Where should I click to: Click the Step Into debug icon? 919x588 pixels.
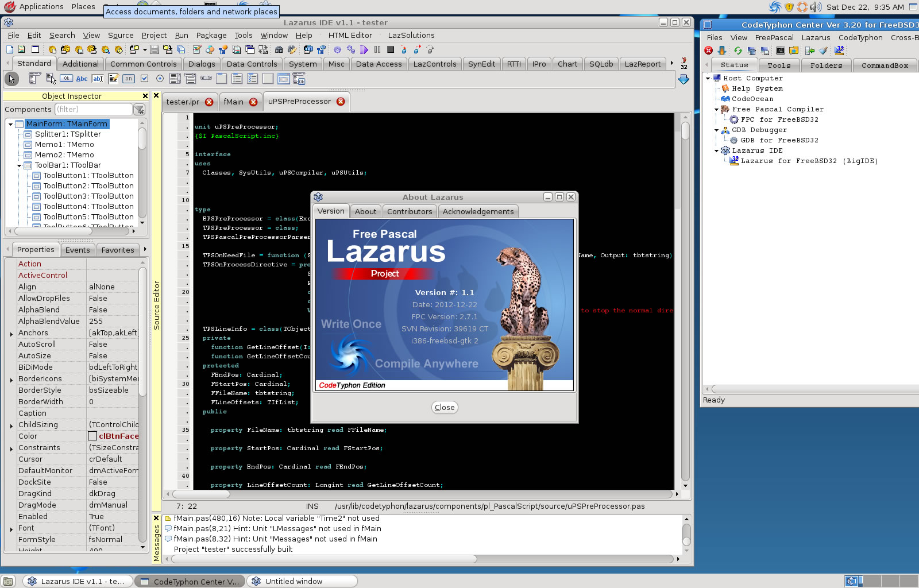404,50
